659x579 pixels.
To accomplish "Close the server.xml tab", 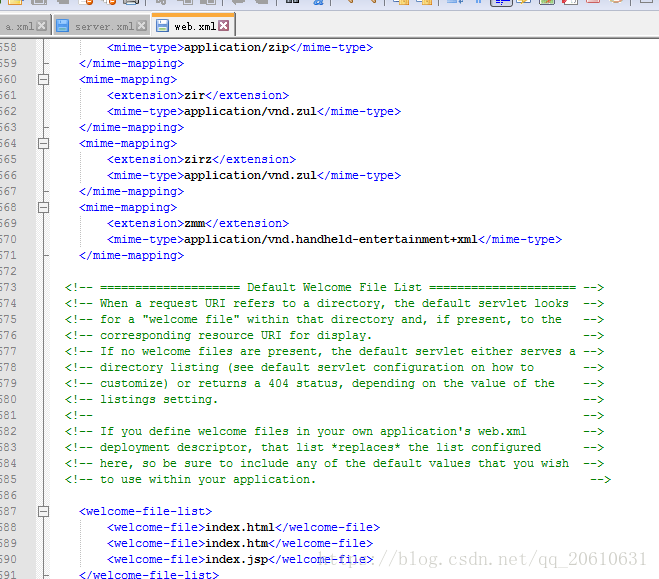I will [142, 26].
